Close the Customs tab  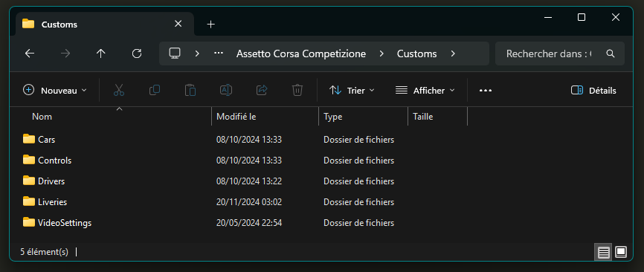pos(178,24)
